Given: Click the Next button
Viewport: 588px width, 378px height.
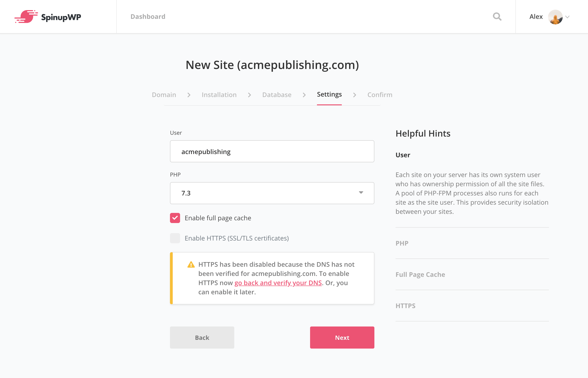Looking at the screenshot, I should click(x=342, y=338).
